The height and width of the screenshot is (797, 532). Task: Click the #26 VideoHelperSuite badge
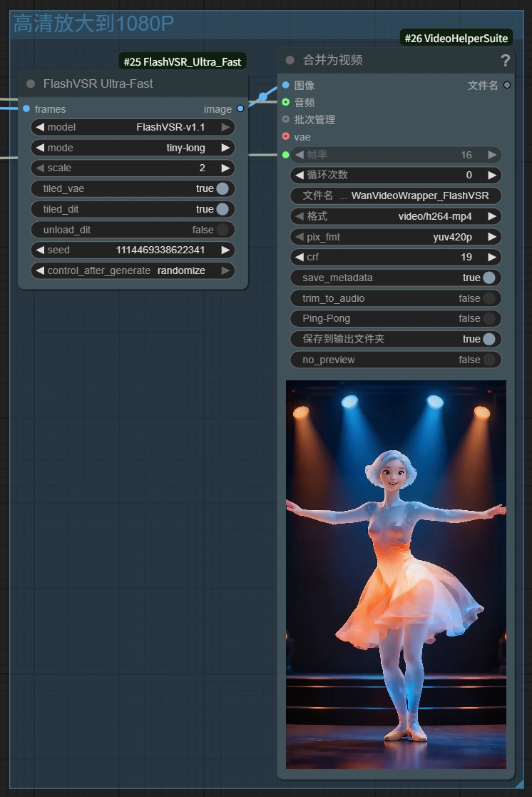456,39
